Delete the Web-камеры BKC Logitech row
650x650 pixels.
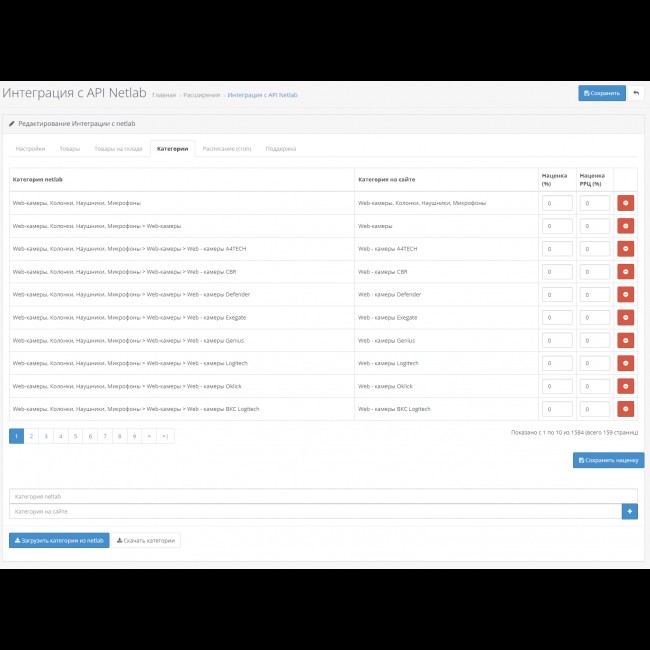coord(625,409)
